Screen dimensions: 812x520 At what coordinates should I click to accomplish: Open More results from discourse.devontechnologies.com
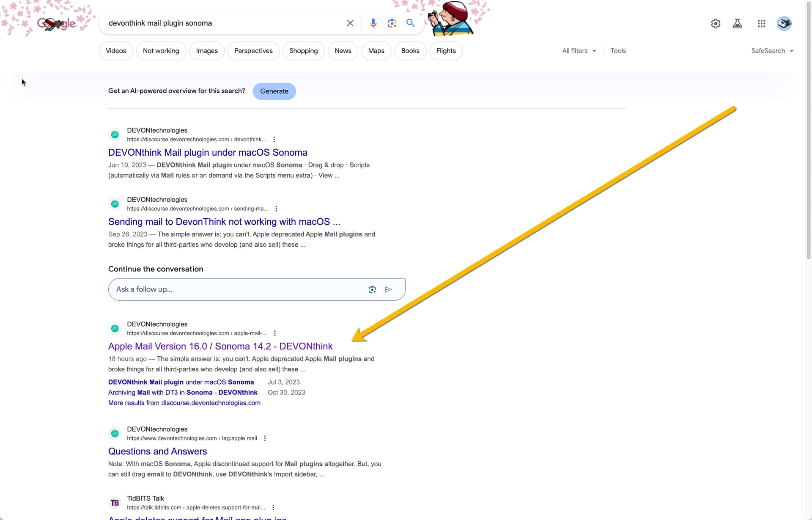click(x=184, y=403)
